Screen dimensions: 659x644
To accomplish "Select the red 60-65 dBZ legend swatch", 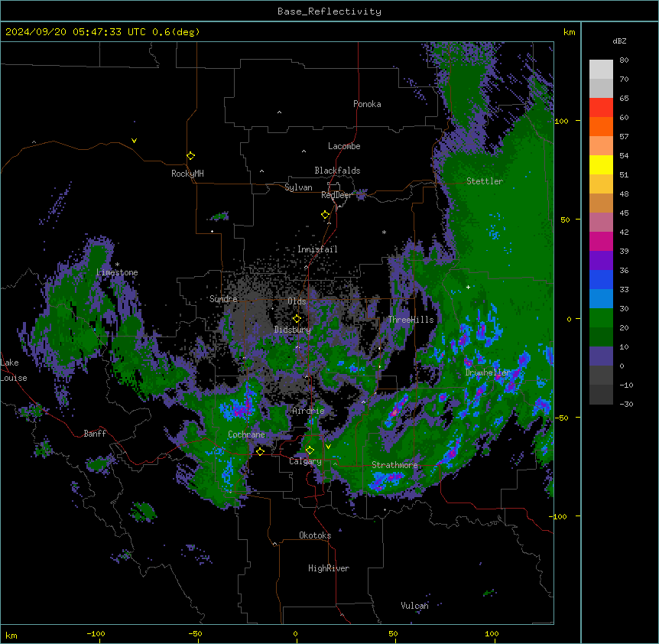I will (x=601, y=108).
